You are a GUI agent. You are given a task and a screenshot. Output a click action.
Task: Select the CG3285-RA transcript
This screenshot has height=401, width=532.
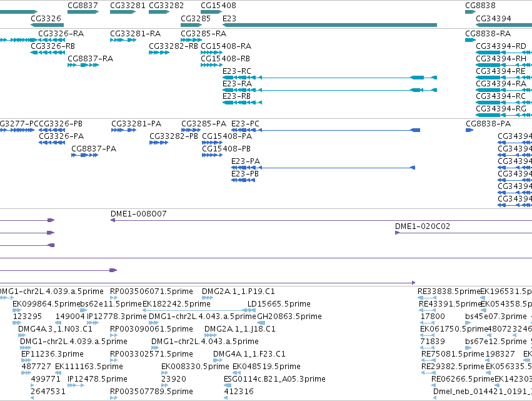191,40
